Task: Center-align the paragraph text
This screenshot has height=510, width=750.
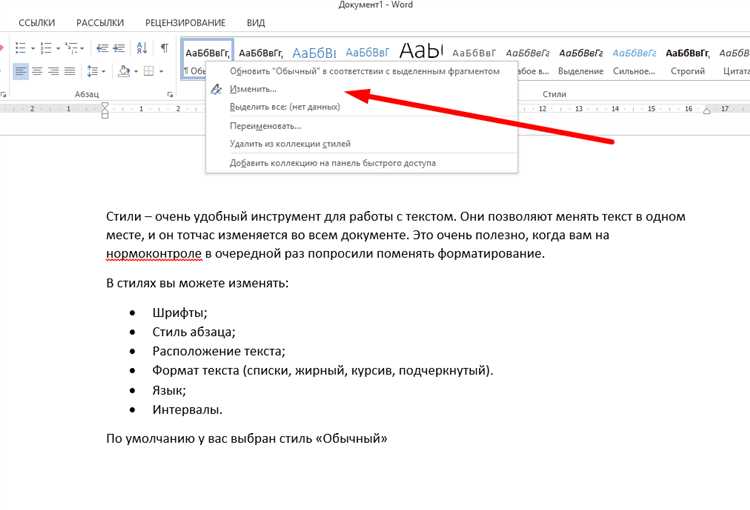Action: [37, 71]
